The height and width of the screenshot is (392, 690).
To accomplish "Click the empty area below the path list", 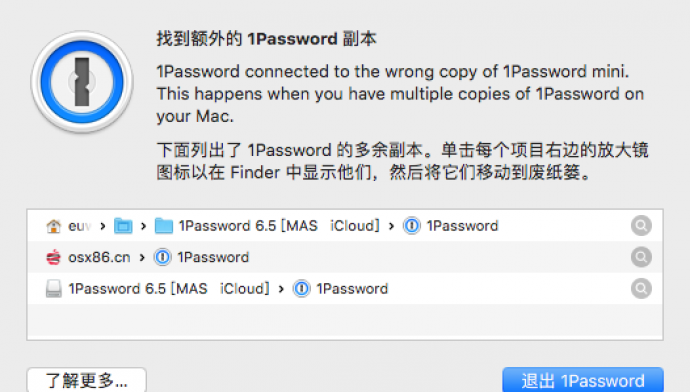I will [x=345, y=320].
